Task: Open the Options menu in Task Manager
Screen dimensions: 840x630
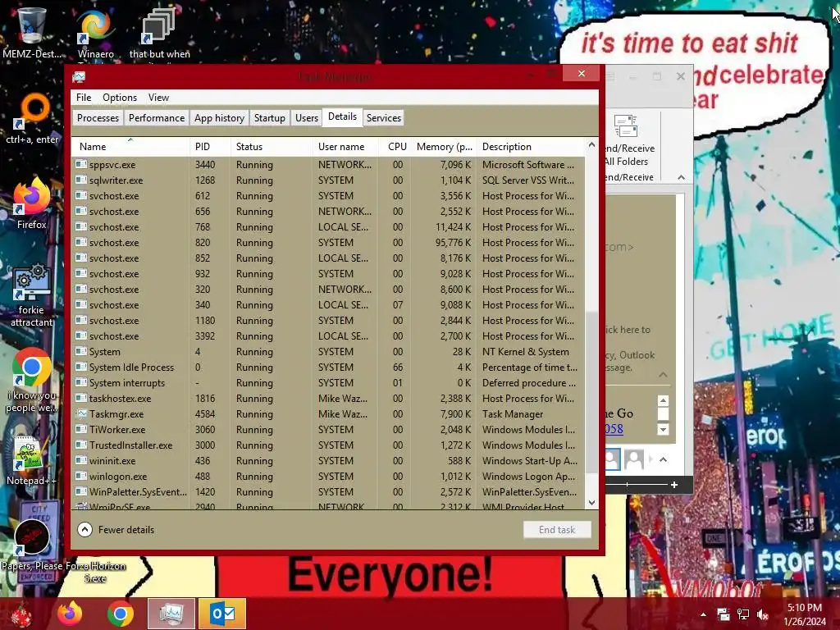Action: [x=120, y=98]
